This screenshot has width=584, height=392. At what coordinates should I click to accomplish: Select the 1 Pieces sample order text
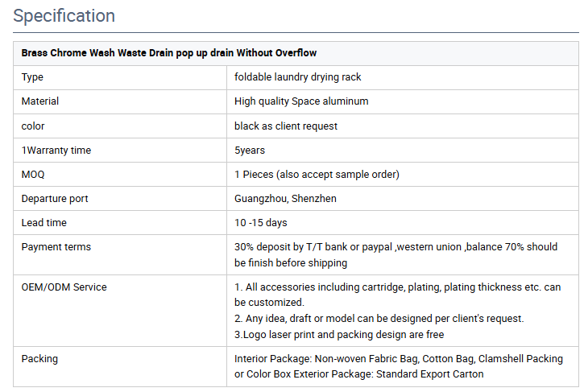coord(317,175)
